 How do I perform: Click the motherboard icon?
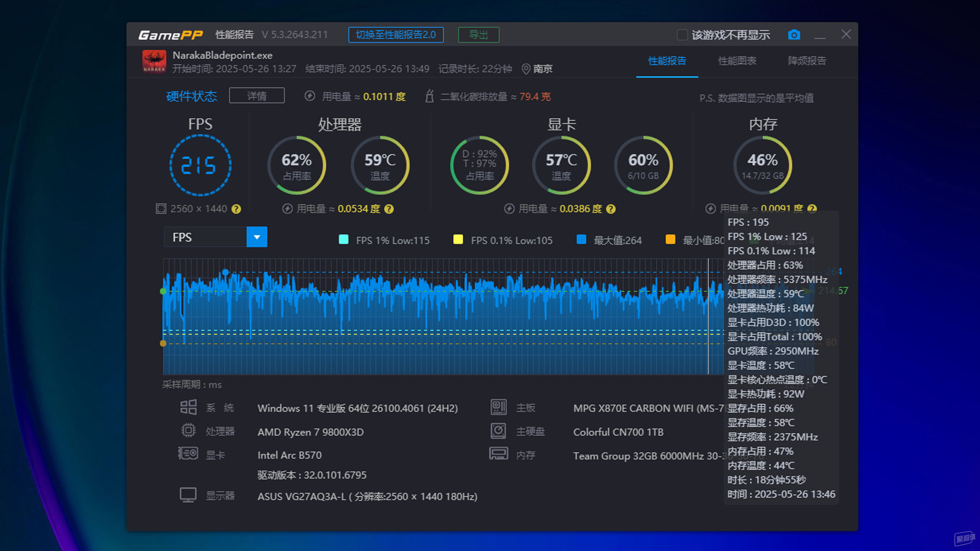[x=498, y=407]
